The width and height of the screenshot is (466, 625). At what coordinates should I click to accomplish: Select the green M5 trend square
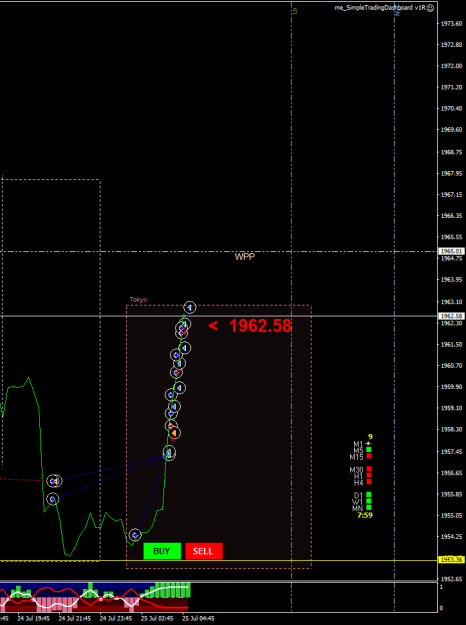pos(369,449)
